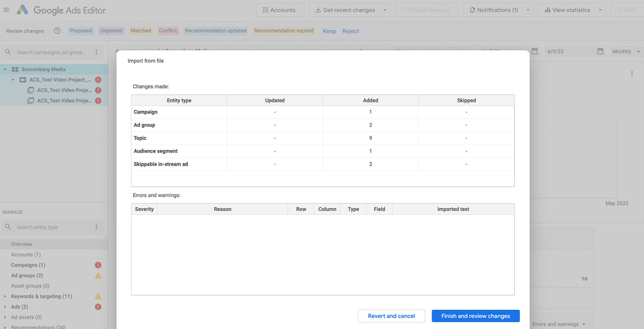Click the Updated column header
Viewport: 644px width, 329px height.
click(275, 101)
